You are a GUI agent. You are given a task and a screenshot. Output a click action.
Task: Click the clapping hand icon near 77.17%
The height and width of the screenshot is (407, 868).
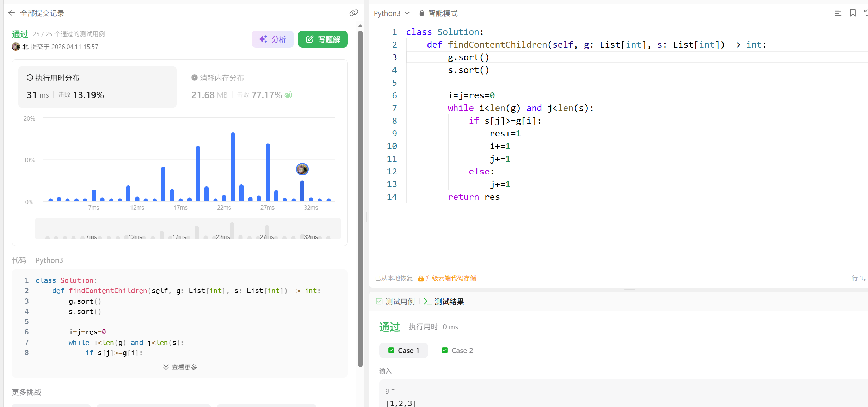289,95
